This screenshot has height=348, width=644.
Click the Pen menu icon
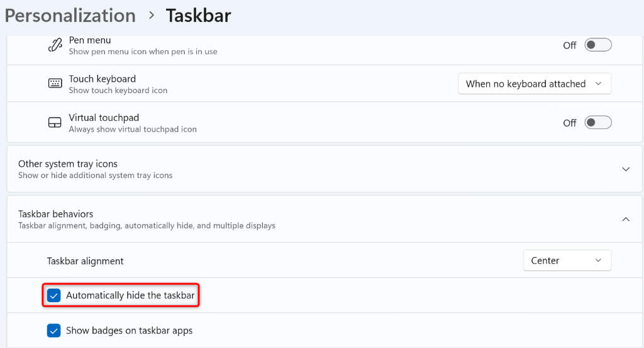click(55, 46)
